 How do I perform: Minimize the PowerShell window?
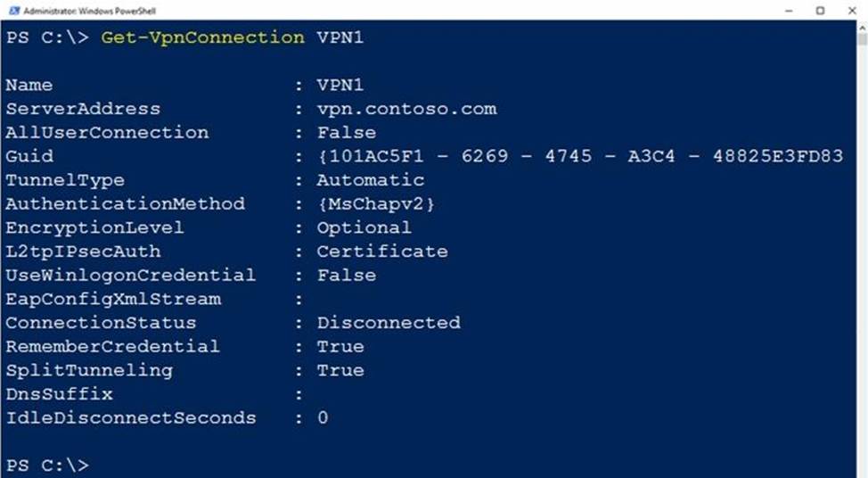coord(790,10)
